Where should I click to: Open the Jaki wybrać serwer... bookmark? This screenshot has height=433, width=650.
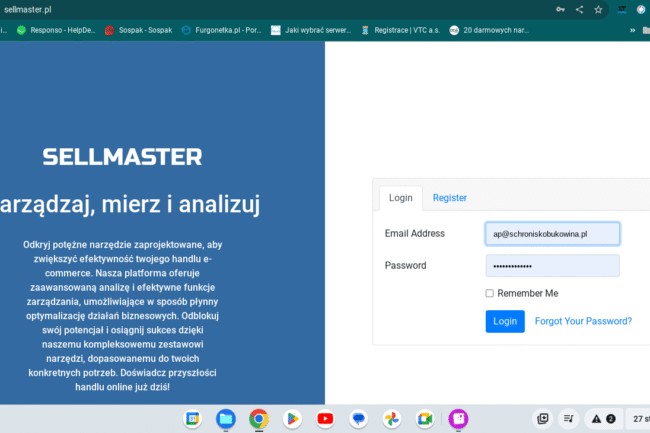(x=311, y=30)
